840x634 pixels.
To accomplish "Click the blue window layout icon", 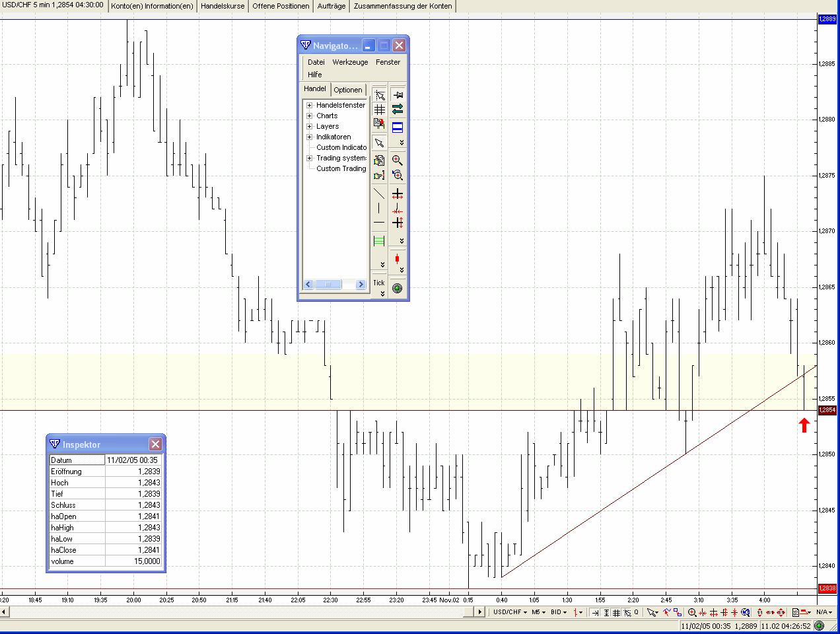I will click(x=398, y=127).
